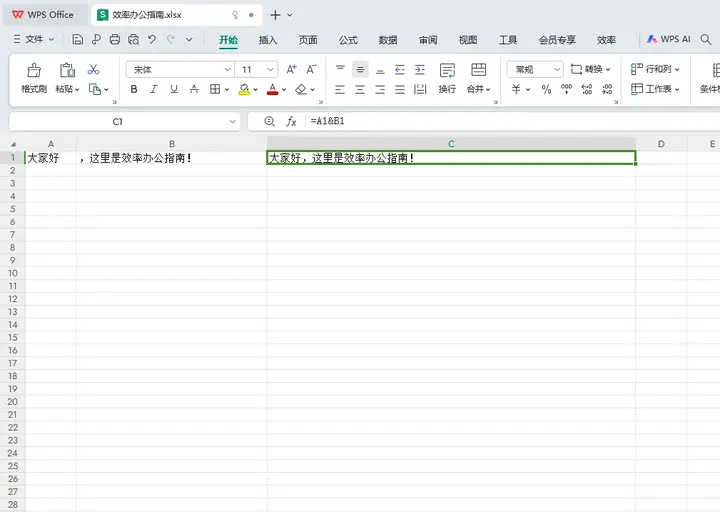Screen dimensions: 720x512
Task: Click the Copy icon
Action: (x=95, y=89)
